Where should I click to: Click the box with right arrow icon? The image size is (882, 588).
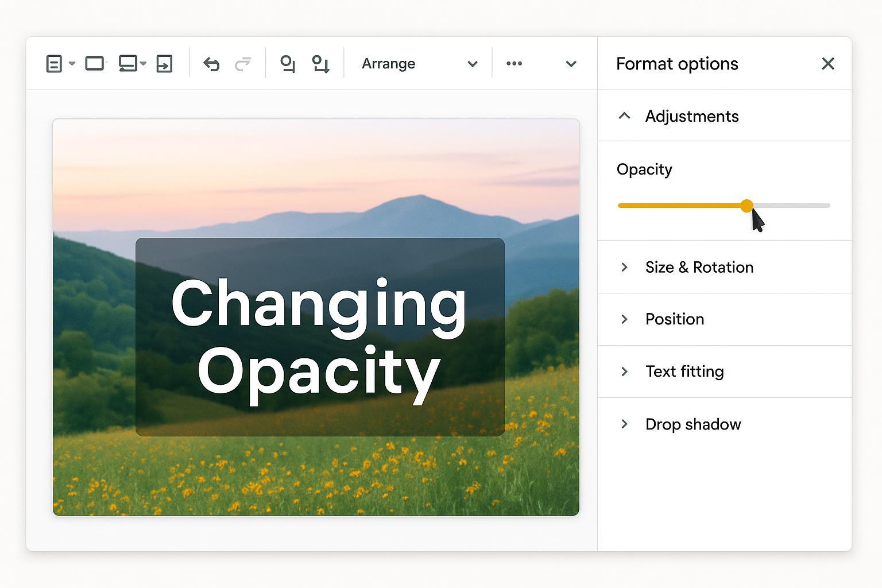(165, 64)
